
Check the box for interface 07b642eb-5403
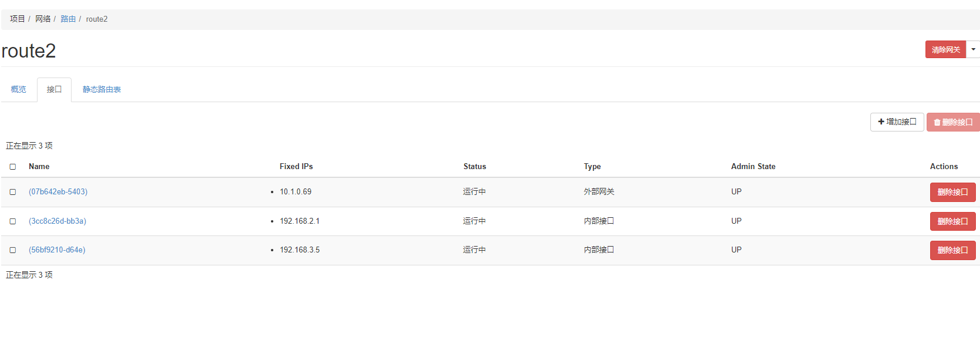[x=13, y=192]
